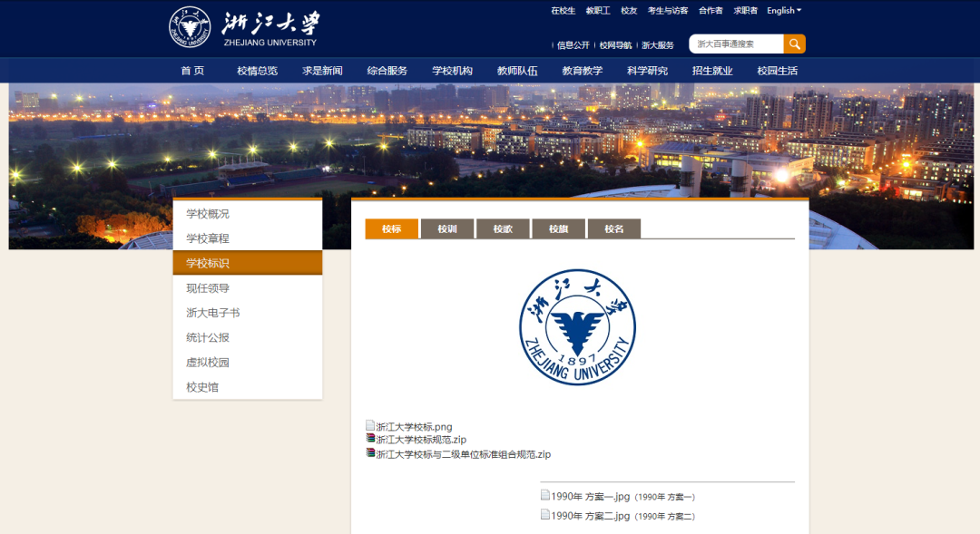The width and height of the screenshot is (980, 534).
Task: Open the file icon for 浙江大学校标.png
Action: pos(370,426)
